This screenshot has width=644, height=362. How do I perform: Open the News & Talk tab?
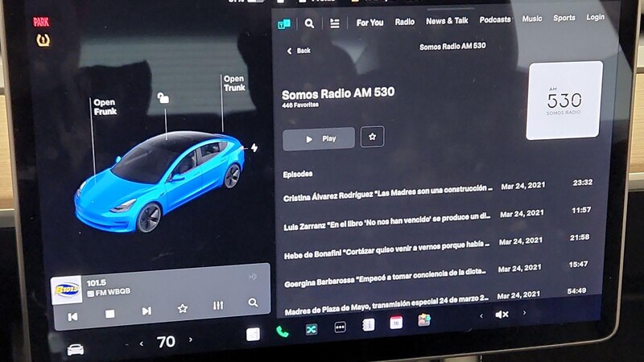(447, 21)
